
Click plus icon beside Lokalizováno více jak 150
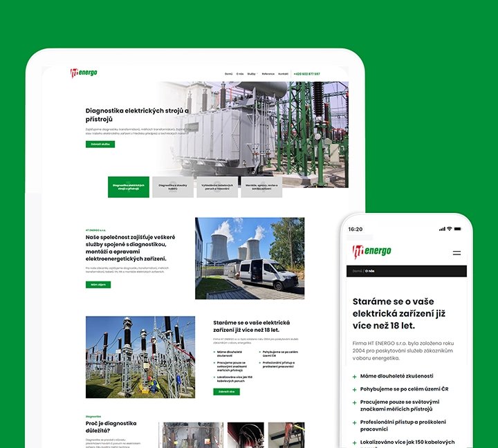coord(354,442)
